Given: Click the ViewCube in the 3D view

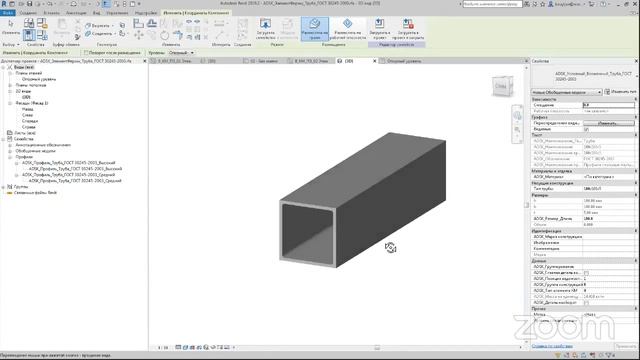Looking at the screenshot, I should pos(502,86).
